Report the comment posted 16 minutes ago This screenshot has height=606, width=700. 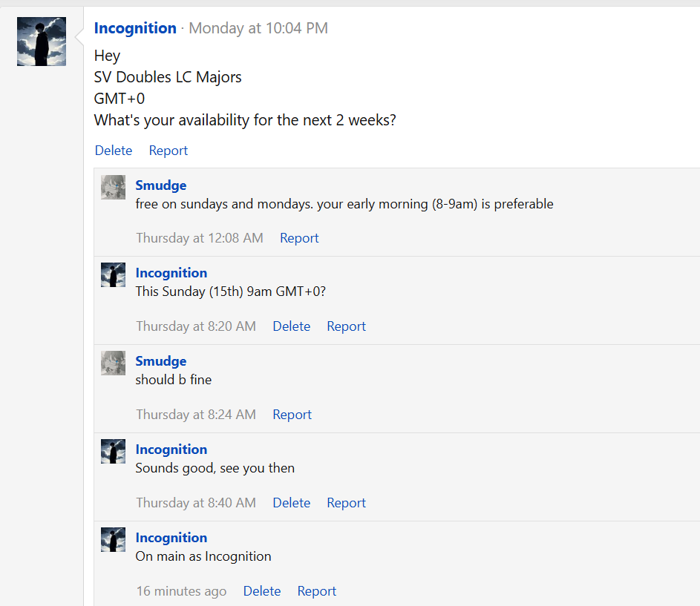[x=317, y=591]
